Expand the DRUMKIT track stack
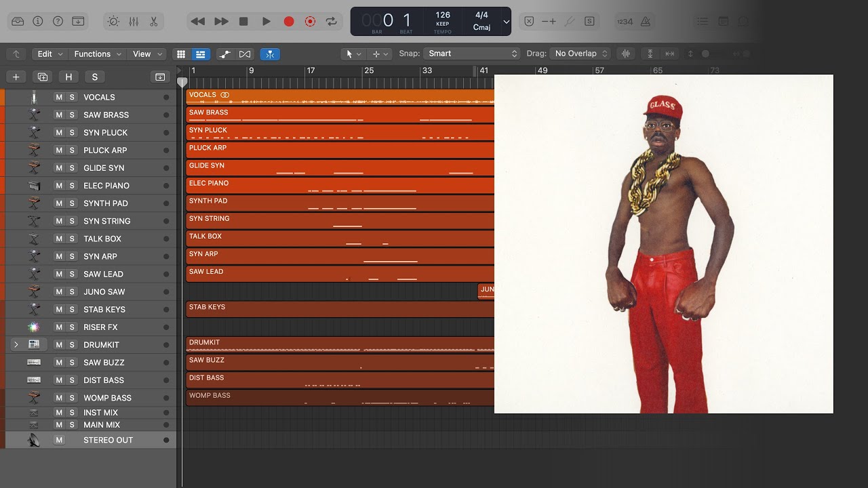 coord(16,345)
